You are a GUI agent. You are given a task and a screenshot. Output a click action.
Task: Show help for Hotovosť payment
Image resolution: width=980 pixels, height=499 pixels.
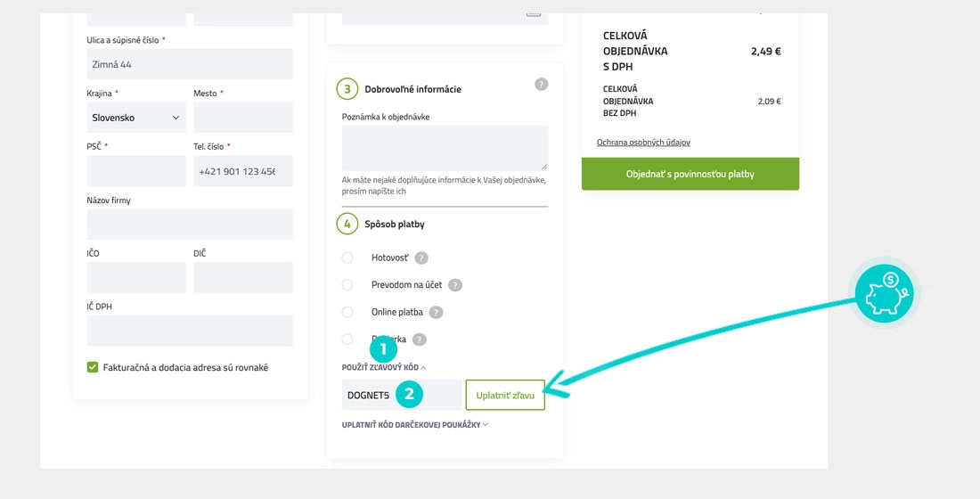click(422, 258)
